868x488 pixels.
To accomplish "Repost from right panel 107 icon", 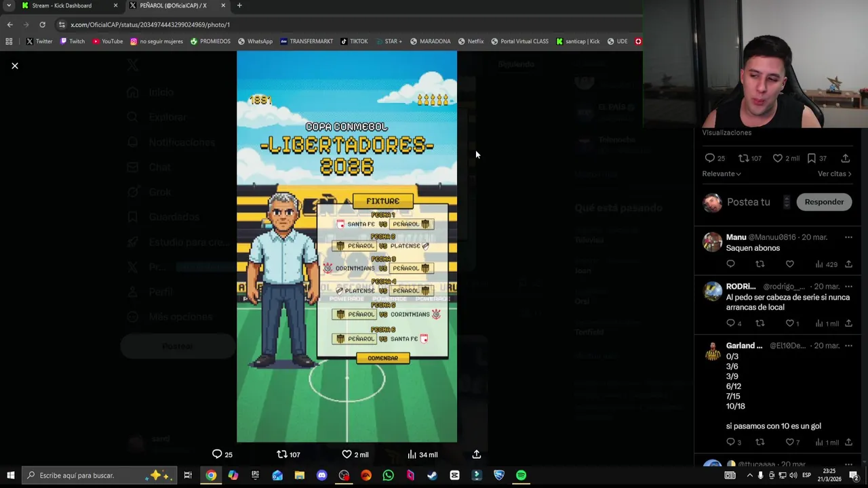I will pyautogui.click(x=743, y=158).
